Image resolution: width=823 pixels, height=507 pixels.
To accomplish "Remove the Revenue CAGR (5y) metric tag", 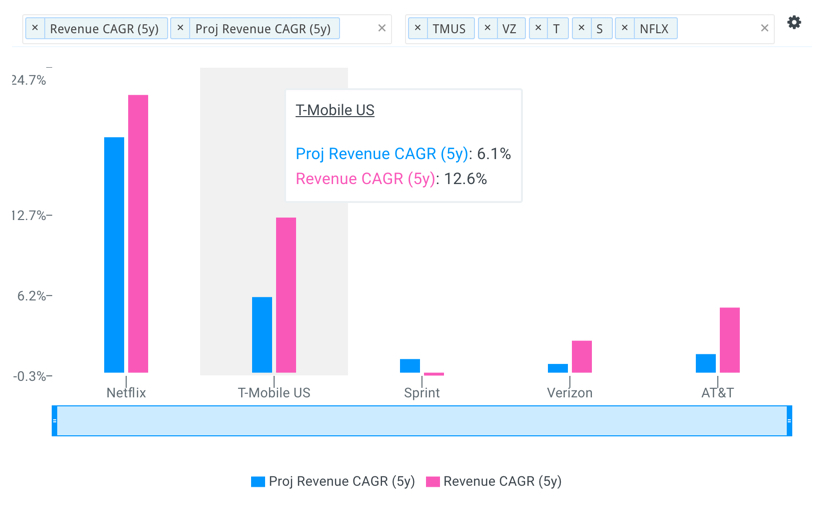I will pyautogui.click(x=35, y=28).
